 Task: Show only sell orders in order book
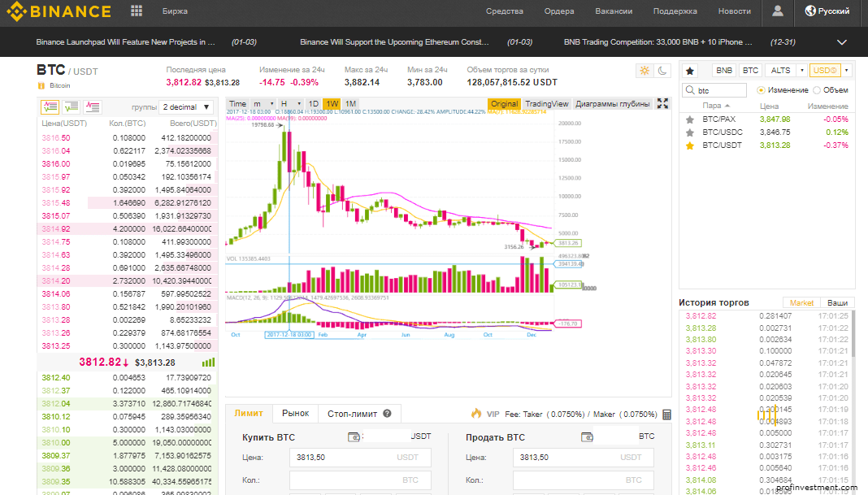(x=93, y=106)
